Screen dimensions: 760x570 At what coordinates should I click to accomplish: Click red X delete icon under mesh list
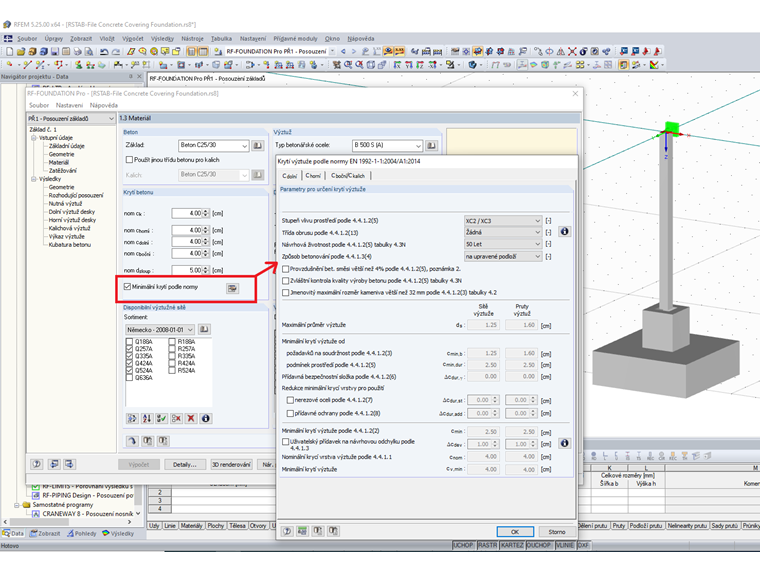pos(191,418)
